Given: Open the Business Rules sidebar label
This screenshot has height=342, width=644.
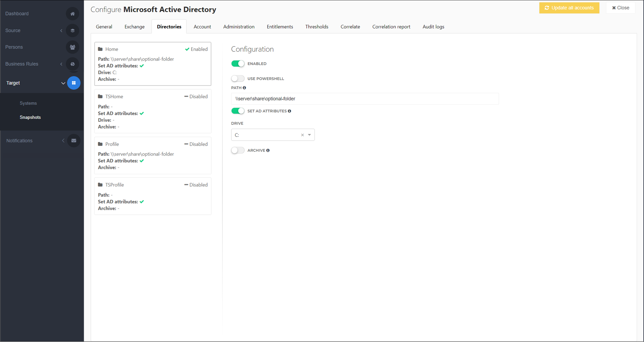Looking at the screenshot, I should (x=22, y=64).
